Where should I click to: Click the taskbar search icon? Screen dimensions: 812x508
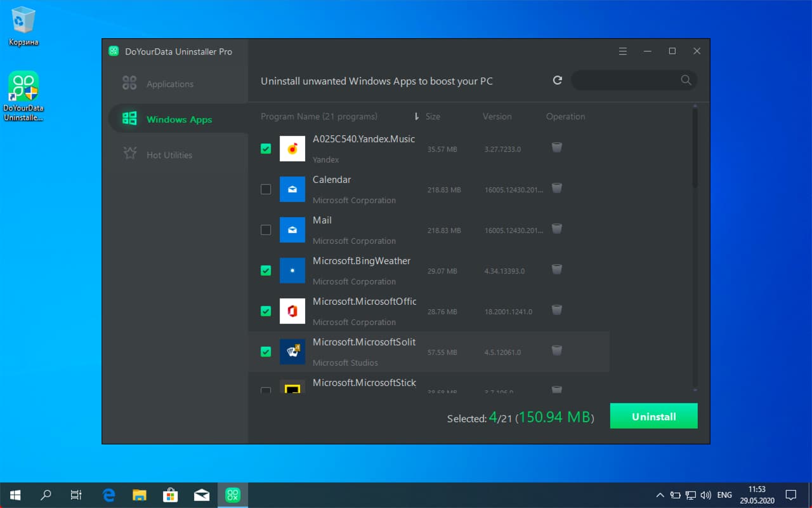pyautogui.click(x=46, y=495)
